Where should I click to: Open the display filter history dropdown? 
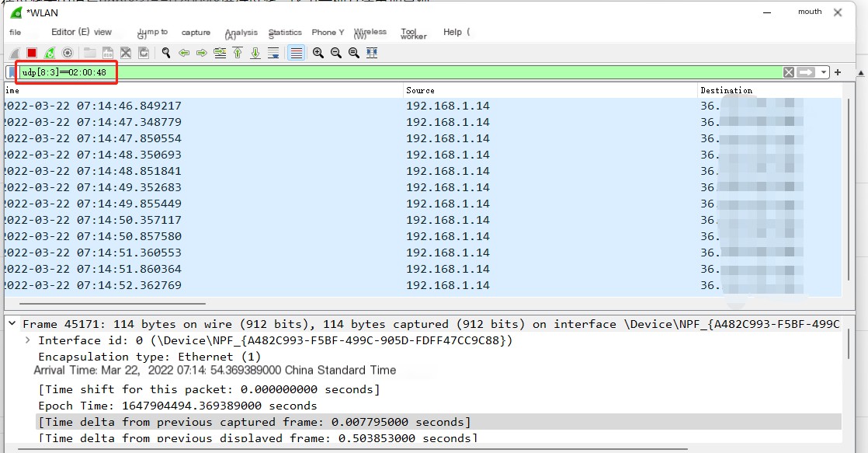click(x=824, y=72)
